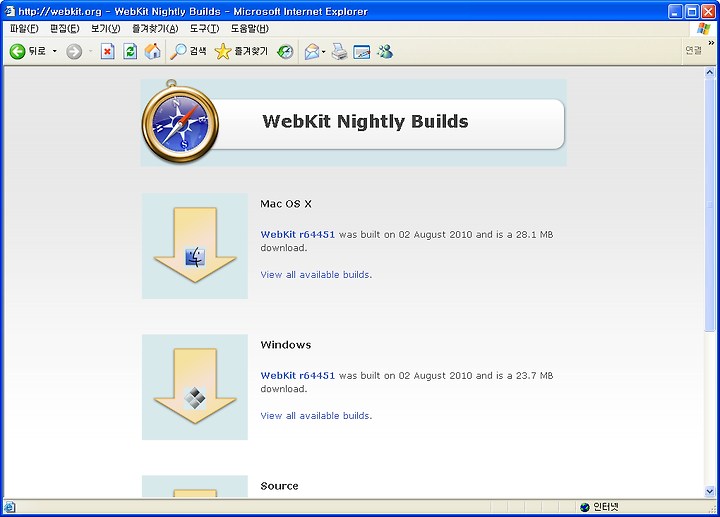The width and height of the screenshot is (720, 517).
Task: Click the Stop loading icon
Action: point(107,51)
